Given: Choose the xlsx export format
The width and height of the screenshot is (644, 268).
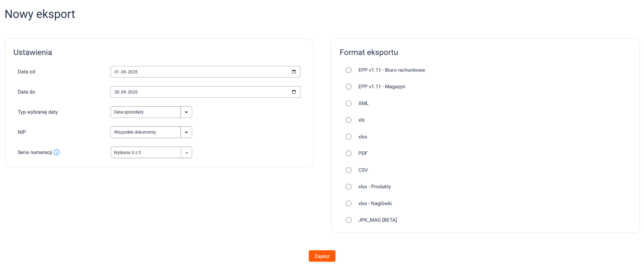Looking at the screenshot, I should tap(349, 137).
